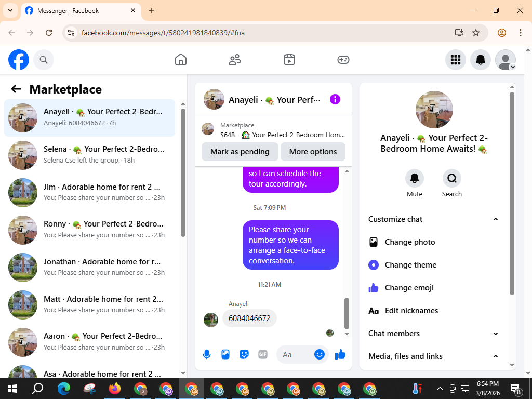Select Anayeli's conversation in the list
Image resolution: width=532 pixels, height=399 pixels.
click(89, 118)
